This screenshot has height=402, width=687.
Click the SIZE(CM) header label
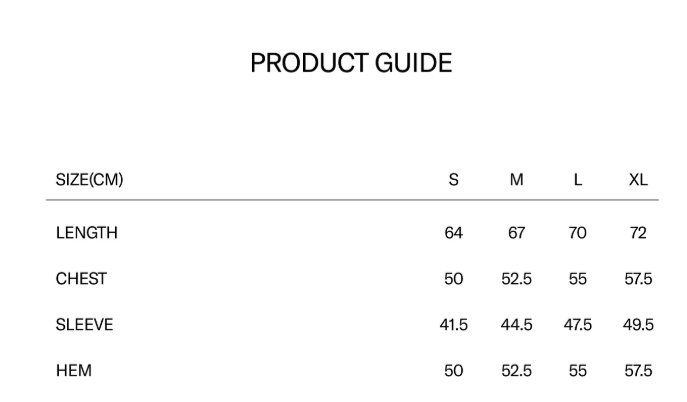tap(89, 180)
